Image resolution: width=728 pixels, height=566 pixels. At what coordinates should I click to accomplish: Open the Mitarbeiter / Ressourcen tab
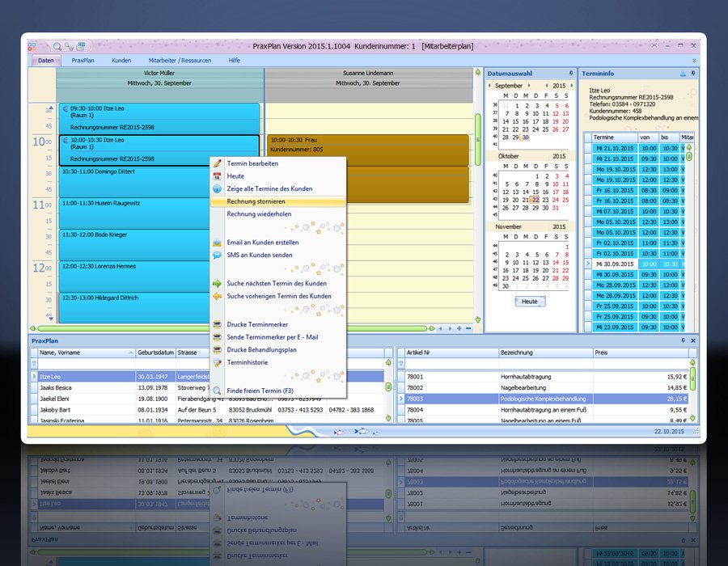click(180, 61)
